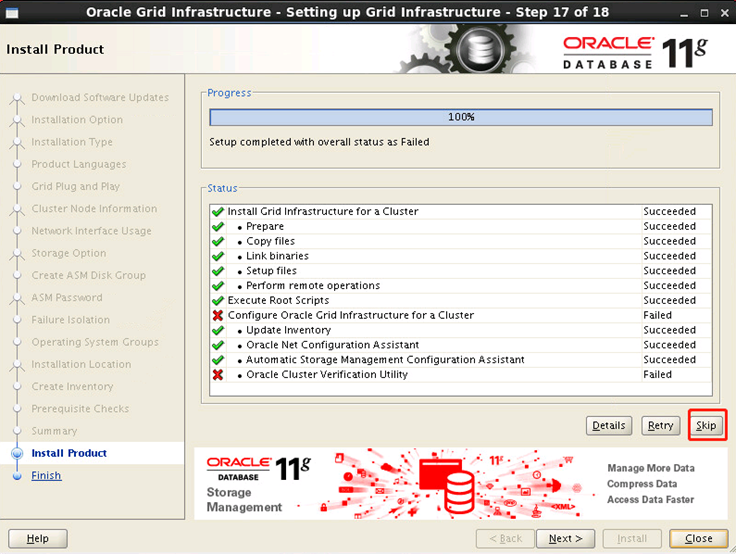
Task: Select row 'Configure Oracle Grid Infrastructure for a Cluster'
Action: click(x=461, y=315)
